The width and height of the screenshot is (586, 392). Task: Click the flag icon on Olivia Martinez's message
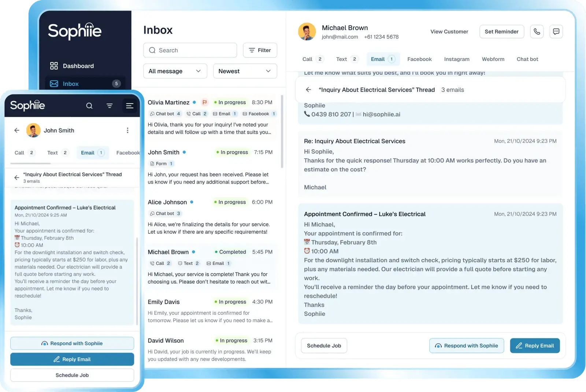[205, 102]
